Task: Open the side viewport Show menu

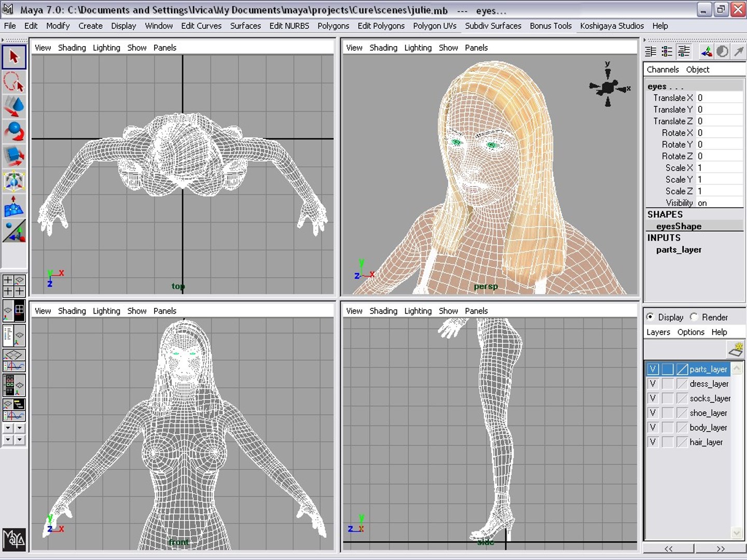Action: pos(448,311)
